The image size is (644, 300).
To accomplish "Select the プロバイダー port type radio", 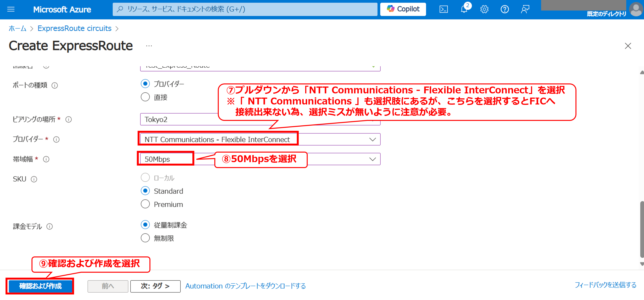I will click(x=145, y=84).
